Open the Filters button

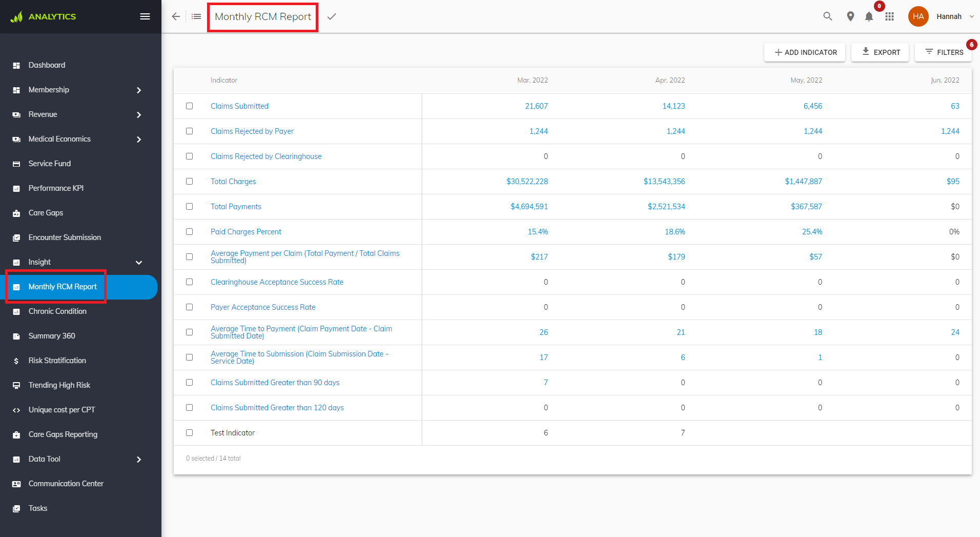(x=944, y=52)
